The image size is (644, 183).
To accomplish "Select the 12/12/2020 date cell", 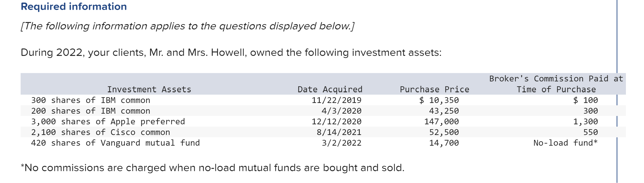I will pos(336,122).
